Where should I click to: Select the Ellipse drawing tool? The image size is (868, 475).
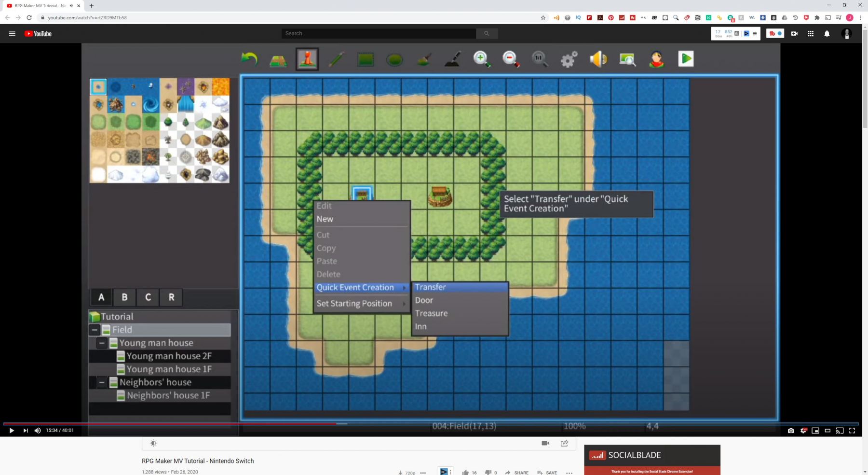pyautogui.click(x=394, y=59)
